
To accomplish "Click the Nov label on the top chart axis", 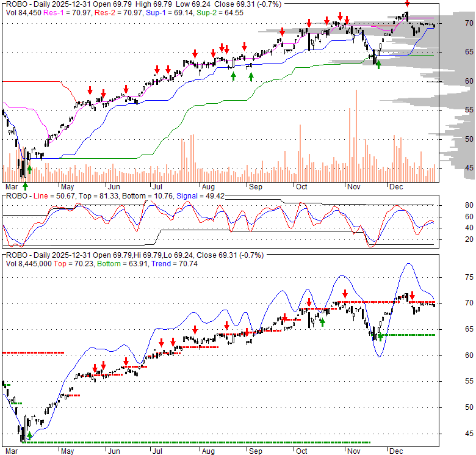I will point(354,187).
